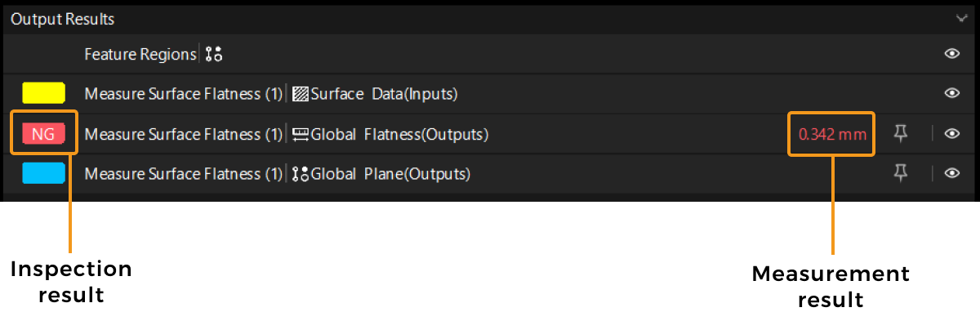Select the Feature Regions row

(x=490, y=54)
